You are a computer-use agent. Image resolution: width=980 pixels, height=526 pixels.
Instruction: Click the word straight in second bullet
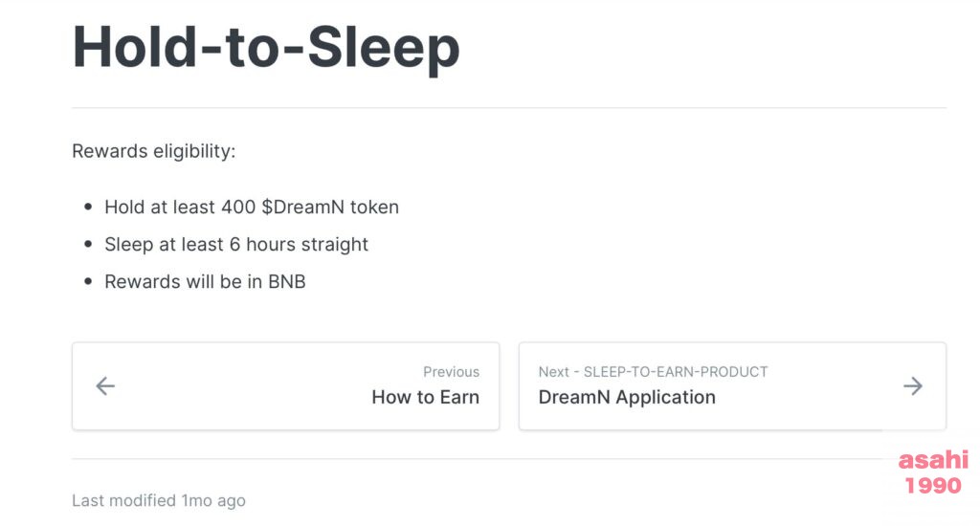point(335,244)
